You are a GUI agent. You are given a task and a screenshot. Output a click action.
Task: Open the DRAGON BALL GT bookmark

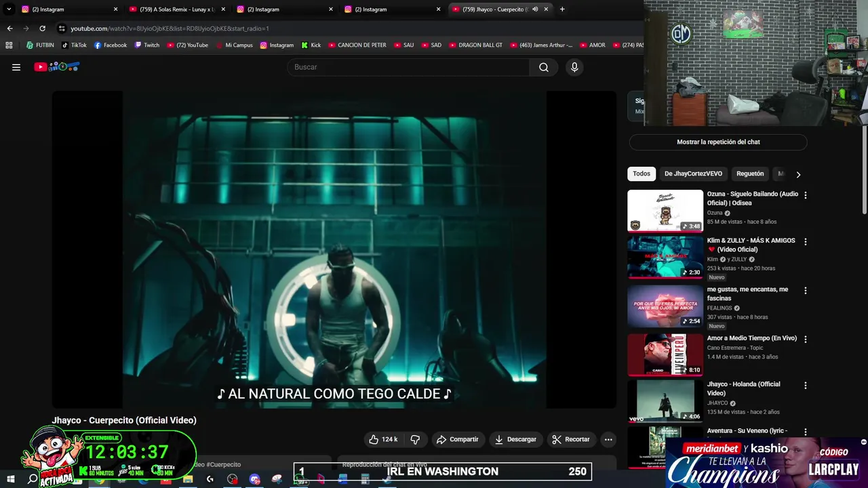[x=475, y=45]
